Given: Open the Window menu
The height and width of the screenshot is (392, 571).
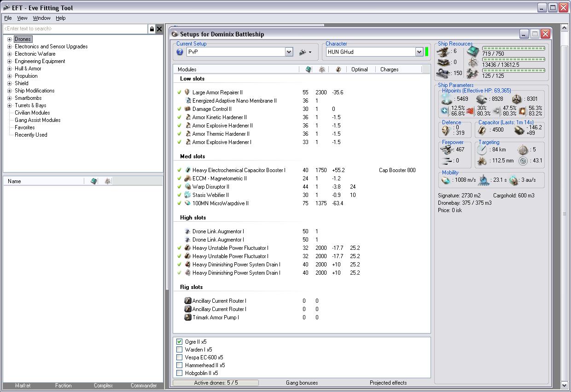Looking at the screenshot, I should (x=41, y=18).
